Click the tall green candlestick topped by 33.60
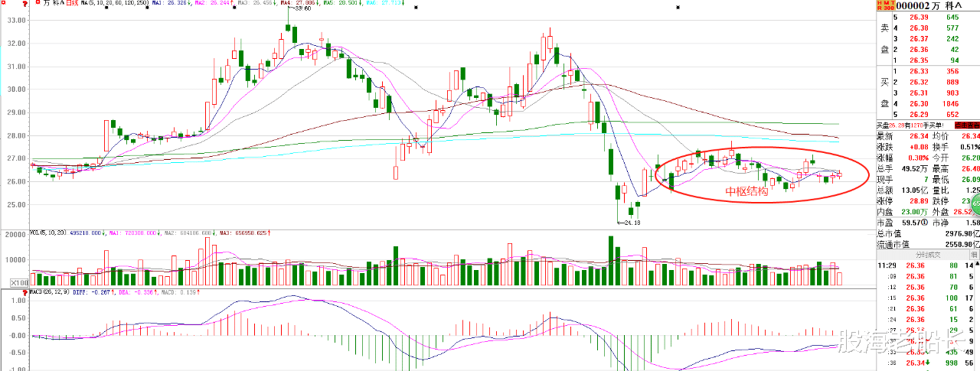 (288, 28)
